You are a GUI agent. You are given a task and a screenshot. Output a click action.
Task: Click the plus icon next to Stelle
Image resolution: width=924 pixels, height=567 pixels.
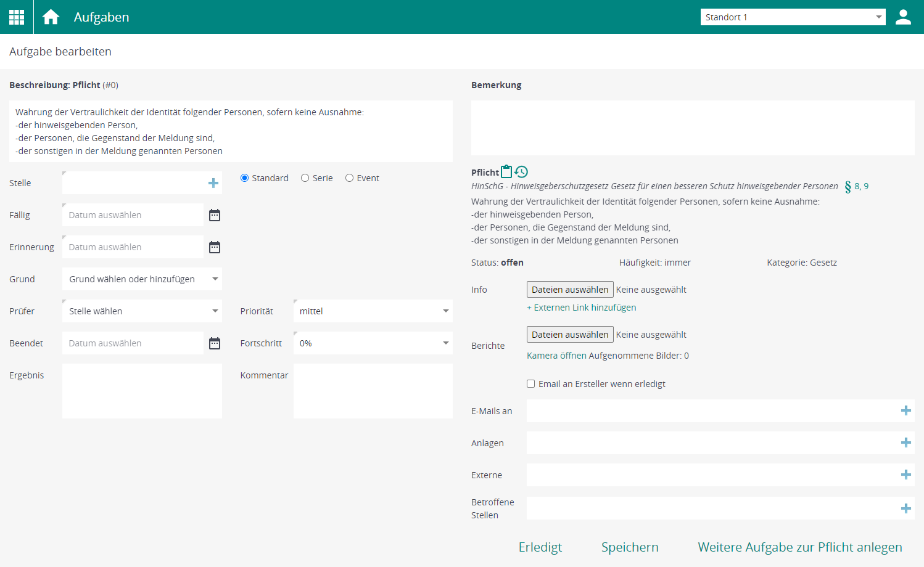pos(213,182)
